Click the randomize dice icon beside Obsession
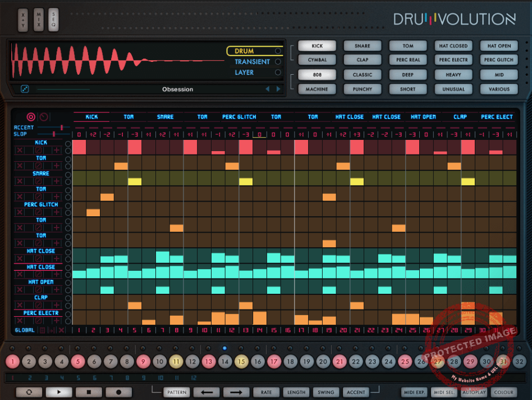The height and width of the screenshot is (400, 532). pyautogui.click(x=25, y=89)
